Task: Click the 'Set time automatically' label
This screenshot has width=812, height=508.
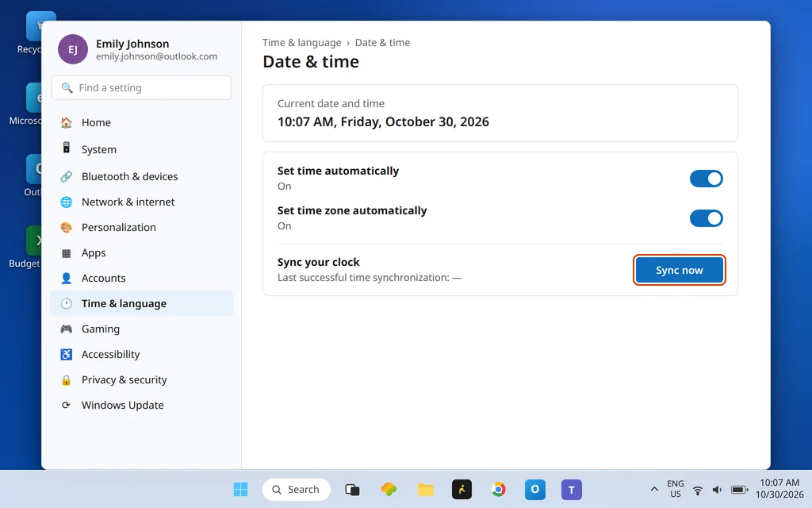Action: click(338, 171)
